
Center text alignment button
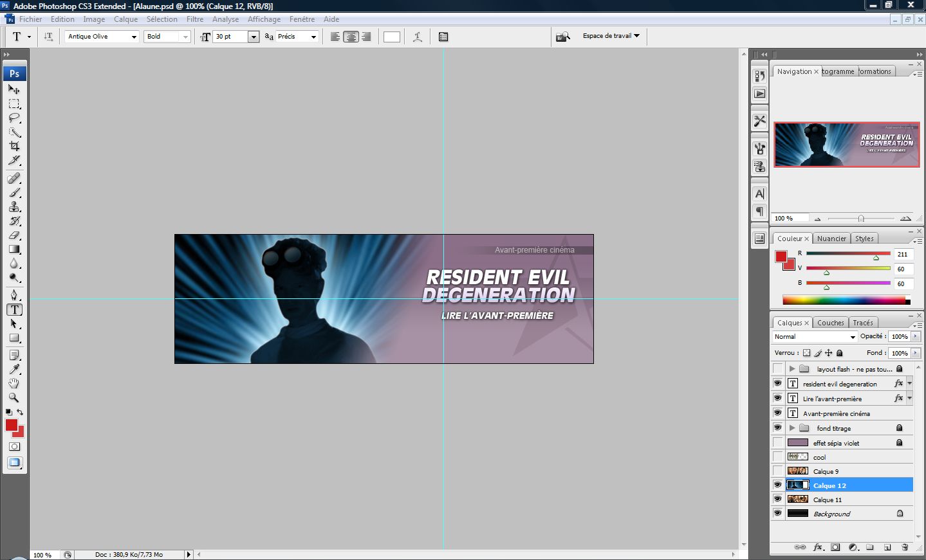pyautogui.click(x=351, y=37)
